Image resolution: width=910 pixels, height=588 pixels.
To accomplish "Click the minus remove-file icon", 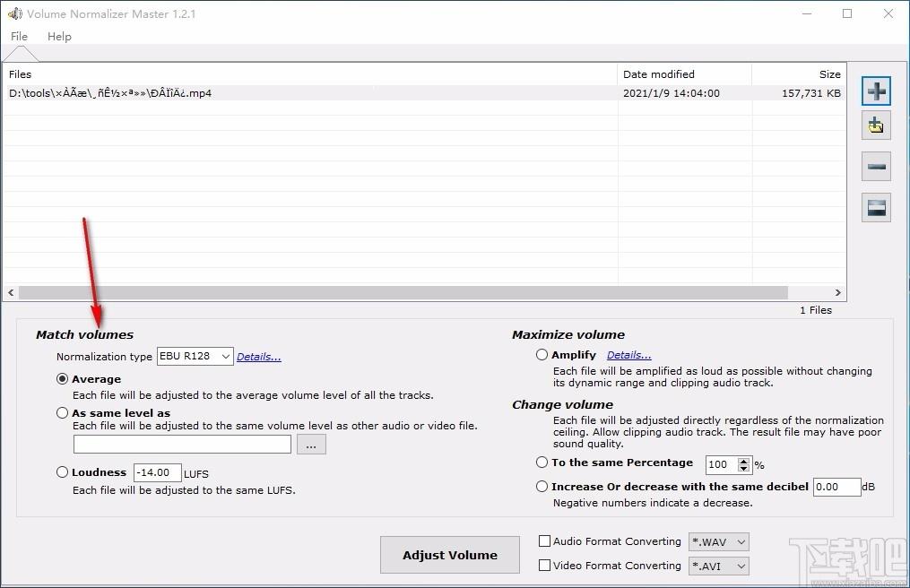I will (x=876, y=167).
